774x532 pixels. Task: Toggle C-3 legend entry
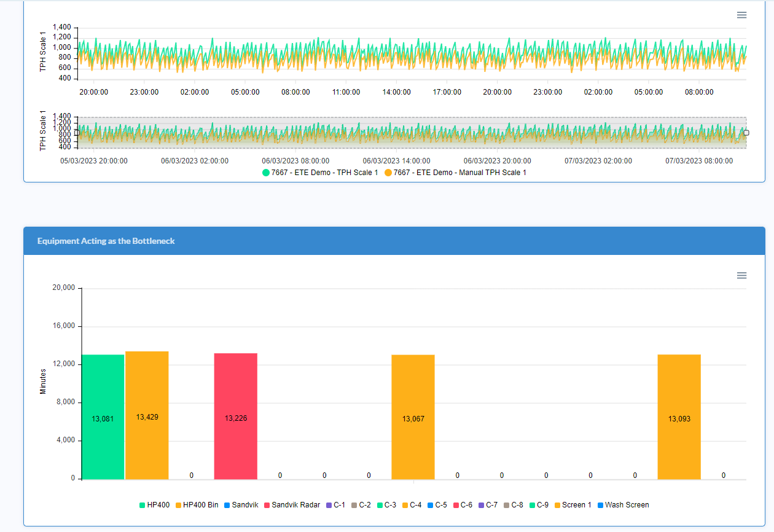click(x=386, y=505)
